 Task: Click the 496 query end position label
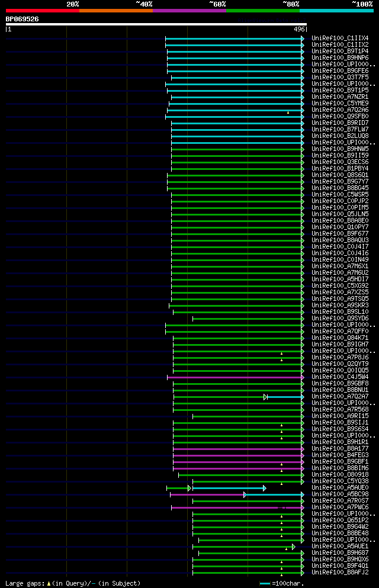[299, 29]
